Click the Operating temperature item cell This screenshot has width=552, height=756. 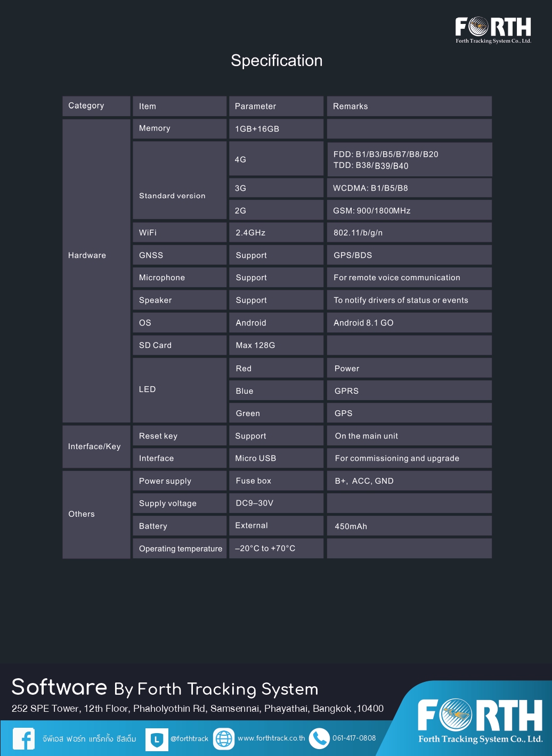click(x=180, y=549)
